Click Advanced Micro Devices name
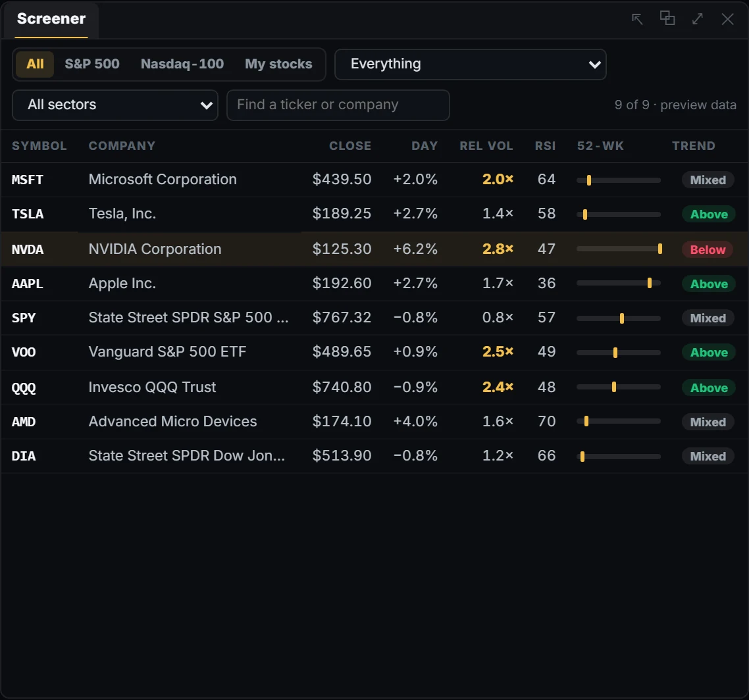Viewport: 749px width, 700px height. tap(172, 422)
